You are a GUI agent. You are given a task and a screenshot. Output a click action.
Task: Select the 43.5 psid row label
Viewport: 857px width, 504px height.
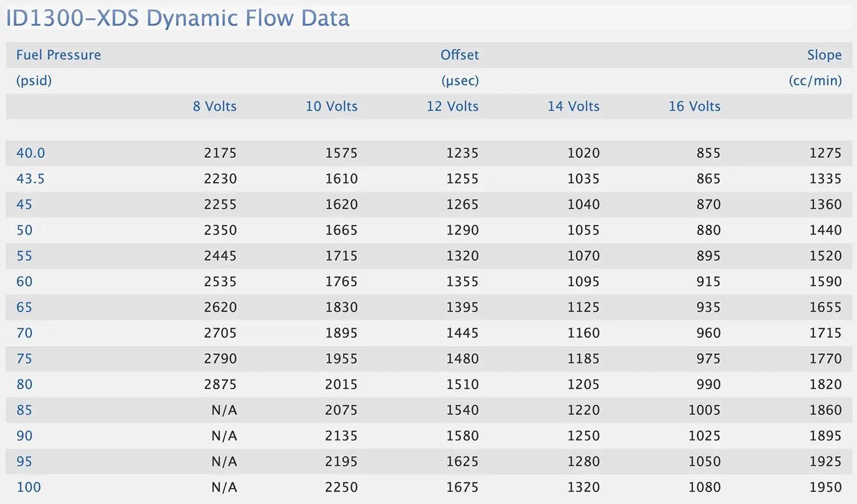(x=30, y=179)
